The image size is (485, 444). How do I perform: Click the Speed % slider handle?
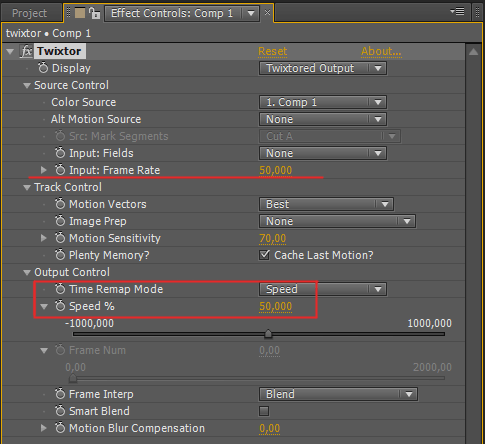tap(268, 334)
